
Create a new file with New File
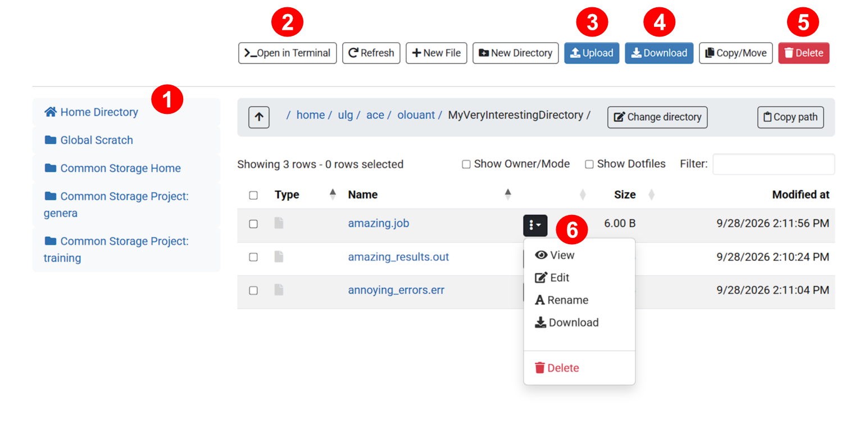(x=437, y=53)
